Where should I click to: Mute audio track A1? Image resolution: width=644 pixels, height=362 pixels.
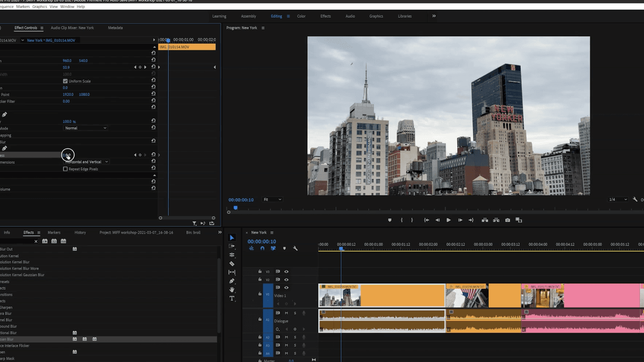[x=286, y=313]
